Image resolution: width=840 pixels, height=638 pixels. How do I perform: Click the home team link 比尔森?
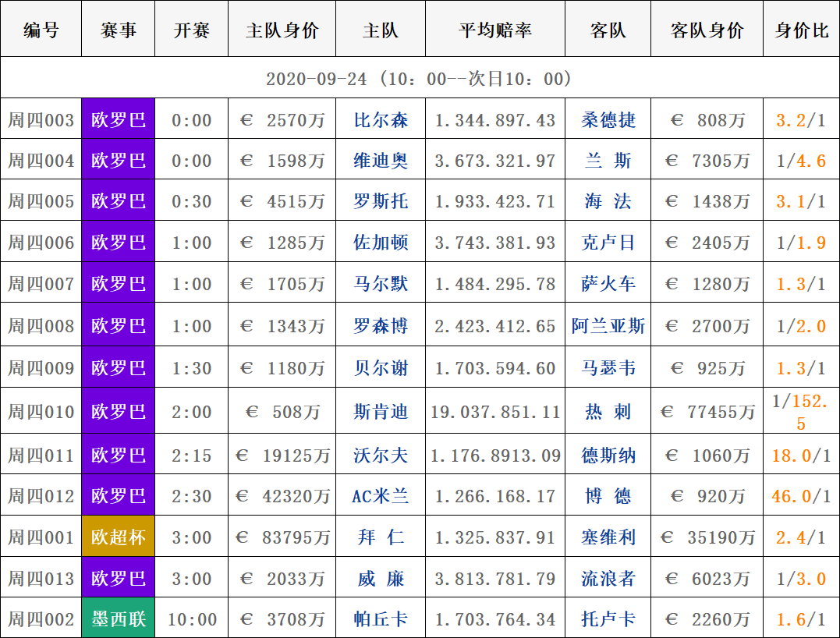pyautogui.click(x=381, y=120)
